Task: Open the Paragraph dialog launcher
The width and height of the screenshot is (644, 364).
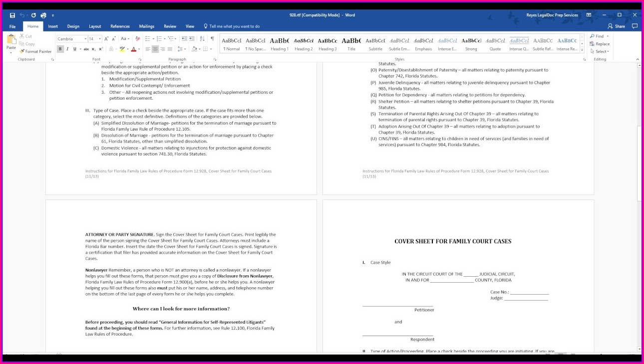Action: point(216,59)
